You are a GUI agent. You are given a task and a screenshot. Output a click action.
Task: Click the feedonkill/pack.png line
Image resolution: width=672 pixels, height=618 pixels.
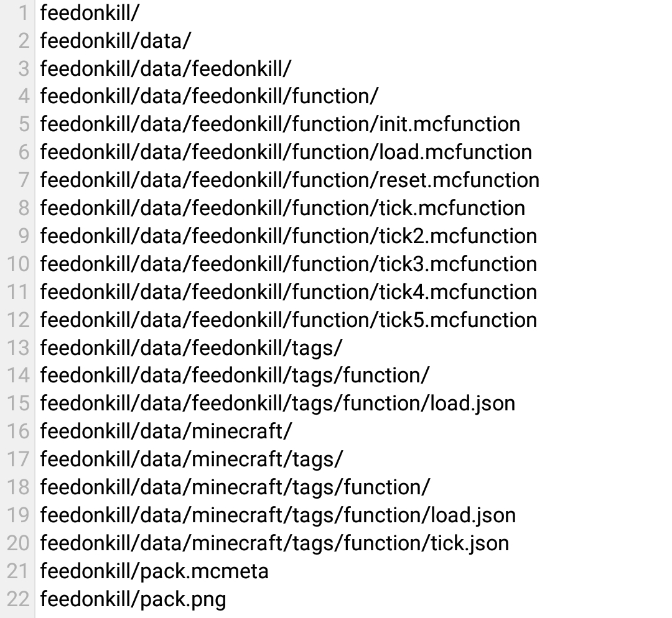133,599
